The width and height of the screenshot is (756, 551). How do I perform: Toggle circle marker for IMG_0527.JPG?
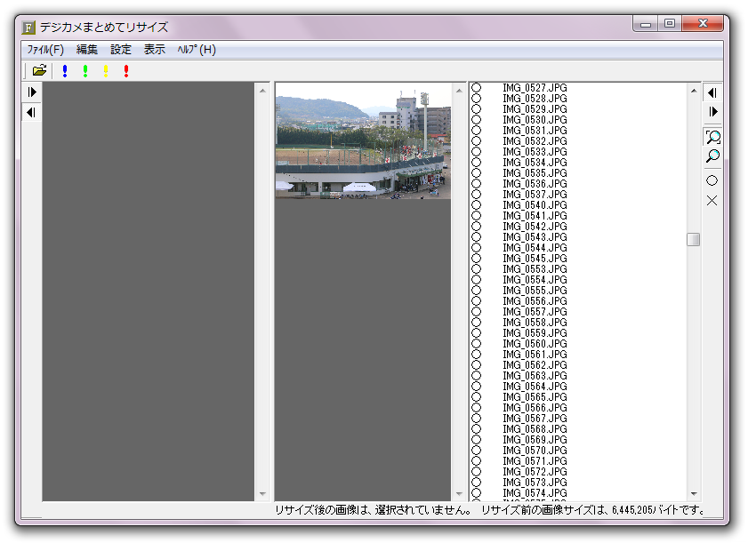tap(477, 88)
